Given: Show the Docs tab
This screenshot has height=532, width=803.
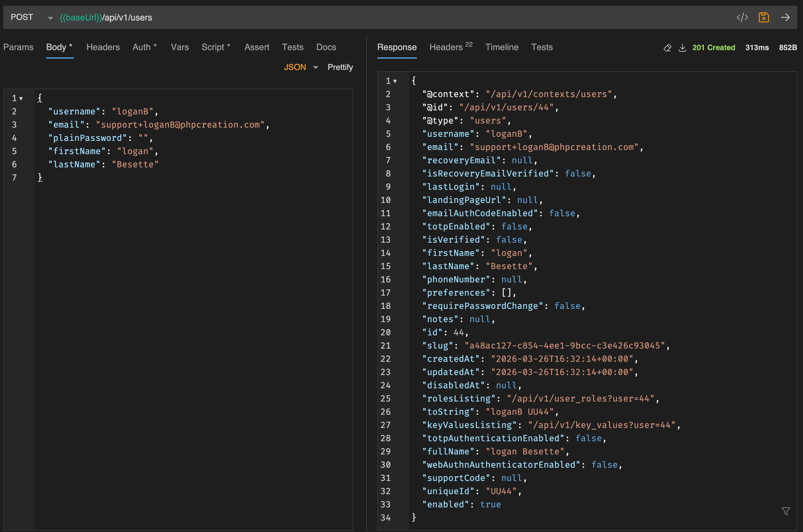Looking at the screenshot, I should 326,47.
